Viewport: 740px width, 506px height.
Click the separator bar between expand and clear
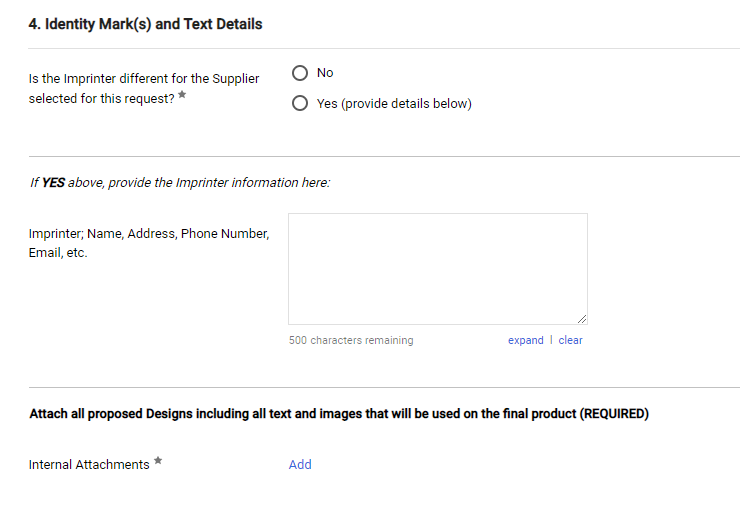point(551,340)
